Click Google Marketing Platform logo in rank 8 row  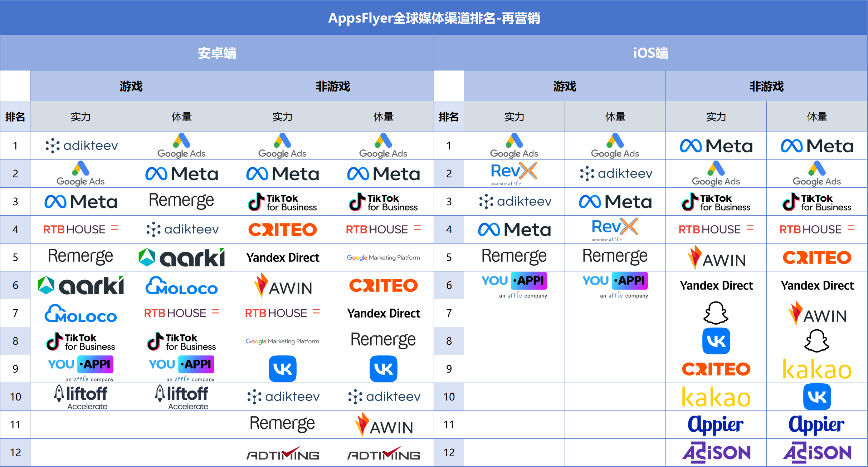[282, 341]
